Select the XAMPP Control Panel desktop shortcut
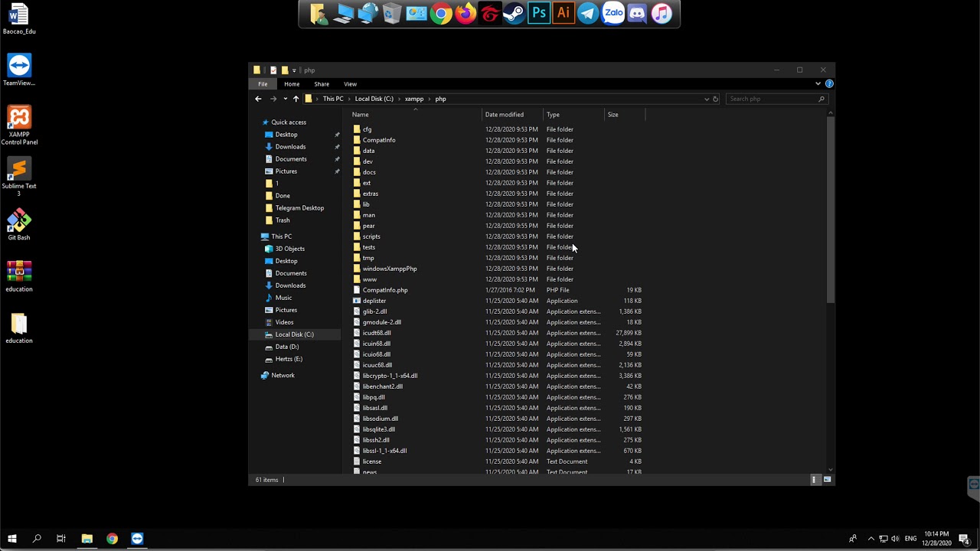 [x=19, y=126]
